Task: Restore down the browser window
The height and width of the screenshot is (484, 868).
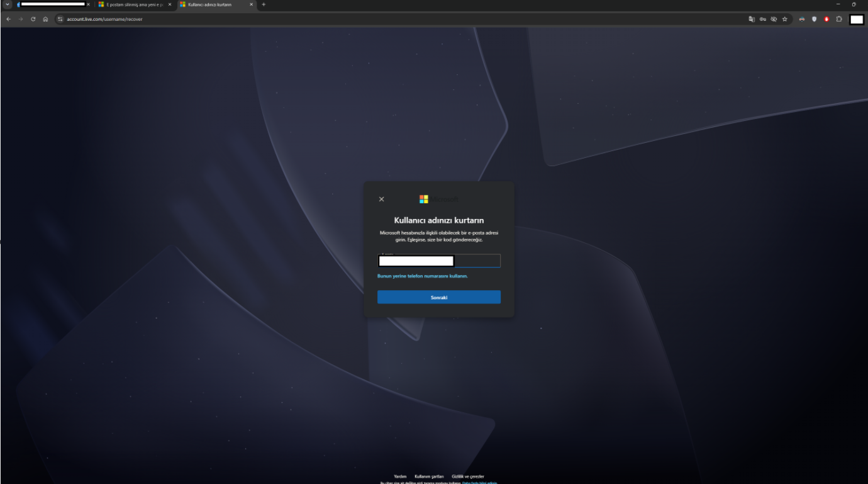Action: point(854,4)
